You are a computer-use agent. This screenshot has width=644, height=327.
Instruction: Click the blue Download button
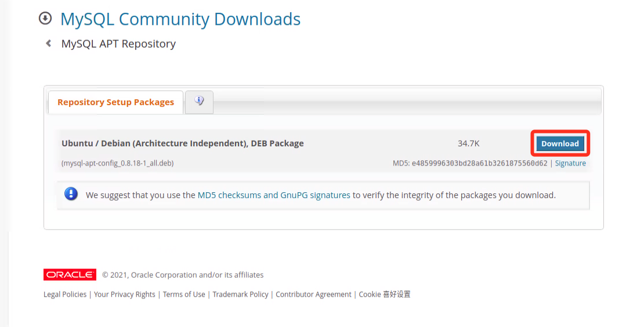(560, 143)
